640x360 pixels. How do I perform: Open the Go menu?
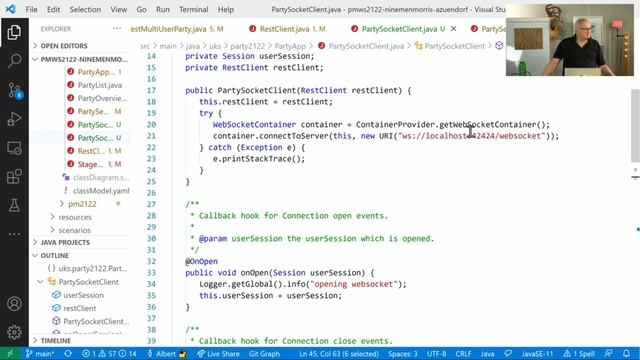[141, 9]
